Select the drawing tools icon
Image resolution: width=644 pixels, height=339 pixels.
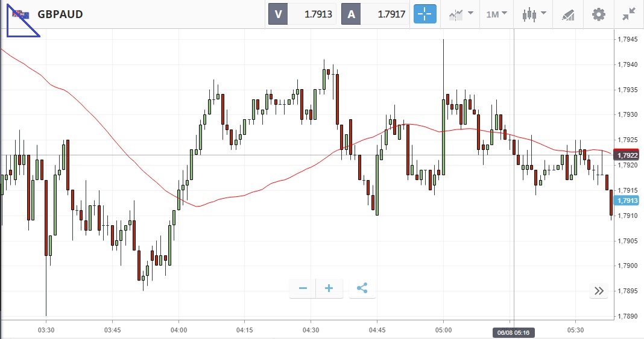coord(567,14)
